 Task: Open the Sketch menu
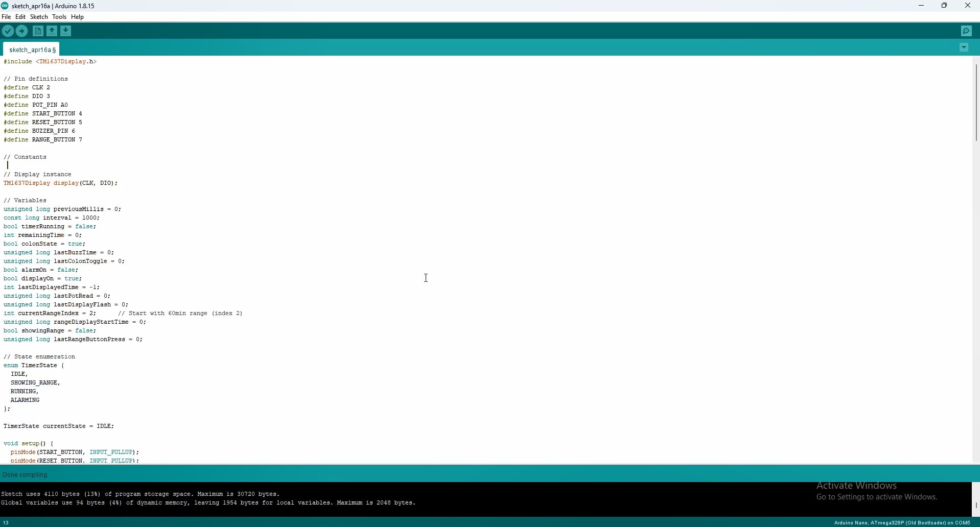tap(39, 17)
